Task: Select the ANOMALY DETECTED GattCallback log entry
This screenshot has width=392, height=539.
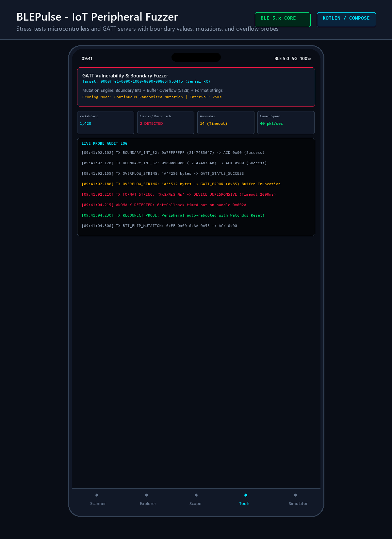Action: 164,205
